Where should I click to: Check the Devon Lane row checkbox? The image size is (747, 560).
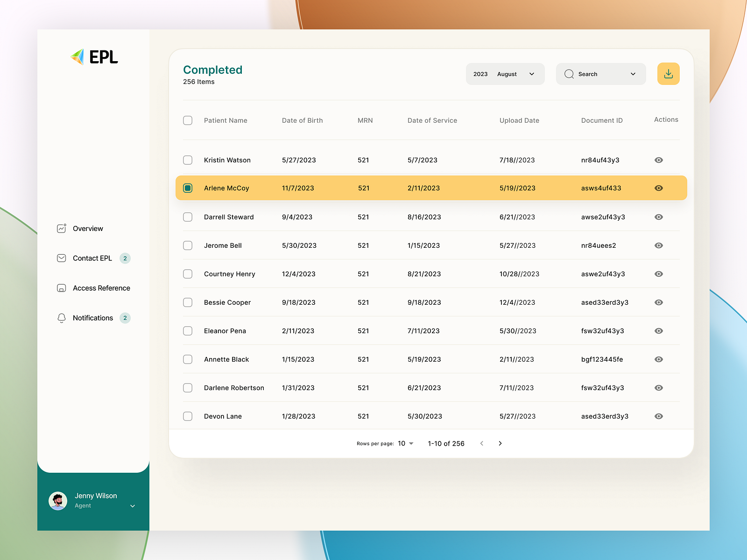[x=188, y=416]
